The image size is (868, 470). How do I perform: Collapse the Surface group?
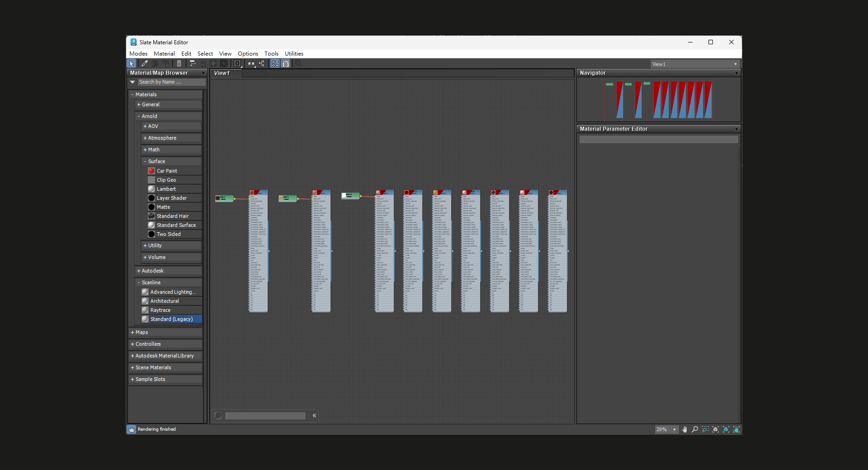point(171,161)
